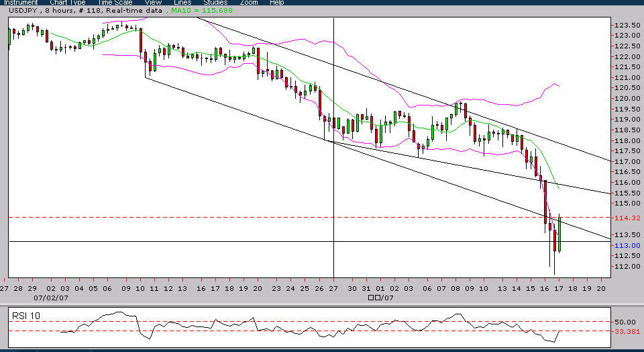Click the date axis label 04
644x352 pixels.
pos(79,289)
